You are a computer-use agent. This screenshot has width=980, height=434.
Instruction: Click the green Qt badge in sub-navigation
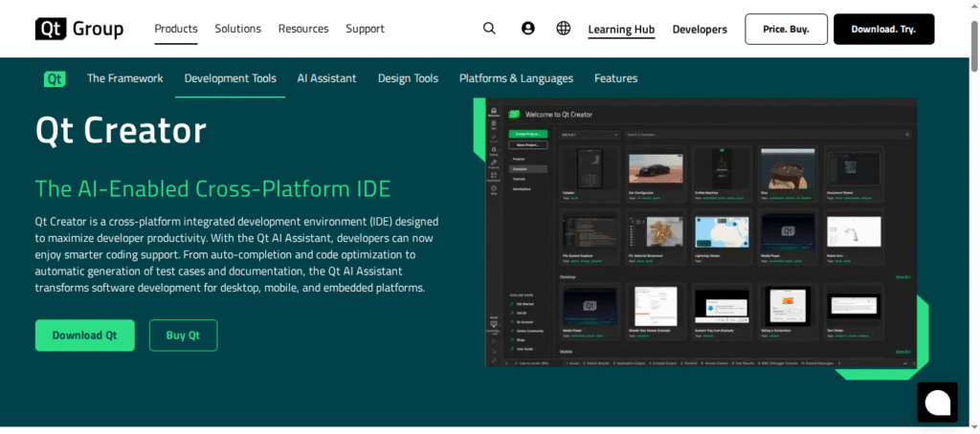click(55, 78)
